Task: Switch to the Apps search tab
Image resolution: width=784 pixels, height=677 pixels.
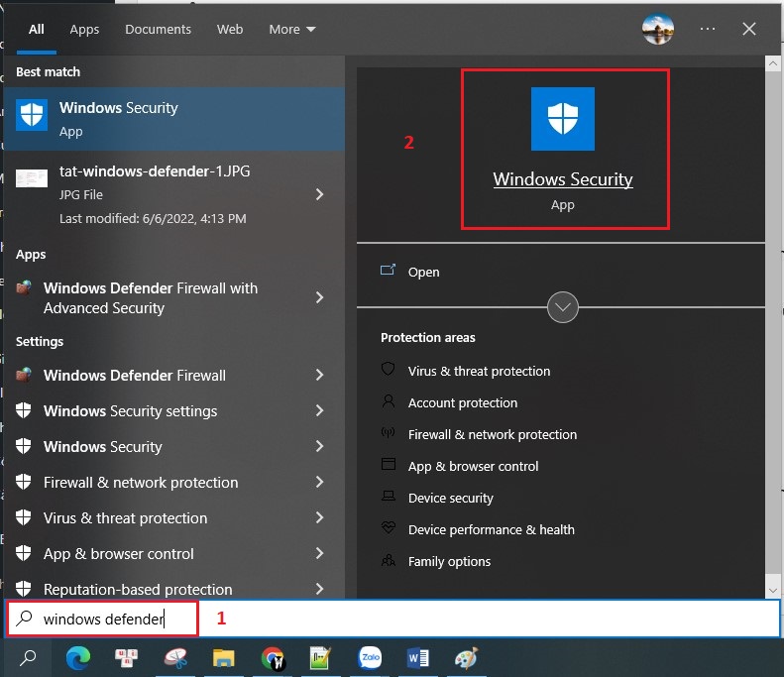Action: pos(84,29)
